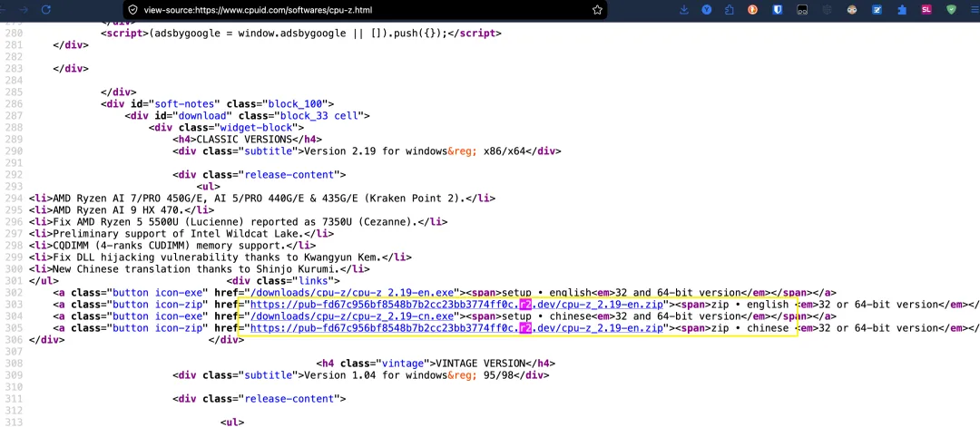
Task: Open the downloads panel arrow icon
Action: click(684, 10)
